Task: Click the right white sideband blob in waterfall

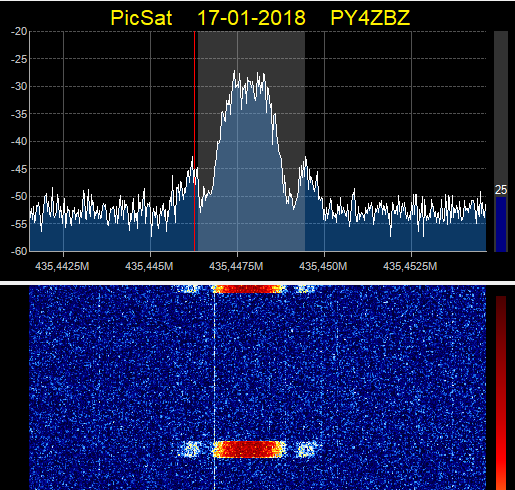Action: (307, 449)
